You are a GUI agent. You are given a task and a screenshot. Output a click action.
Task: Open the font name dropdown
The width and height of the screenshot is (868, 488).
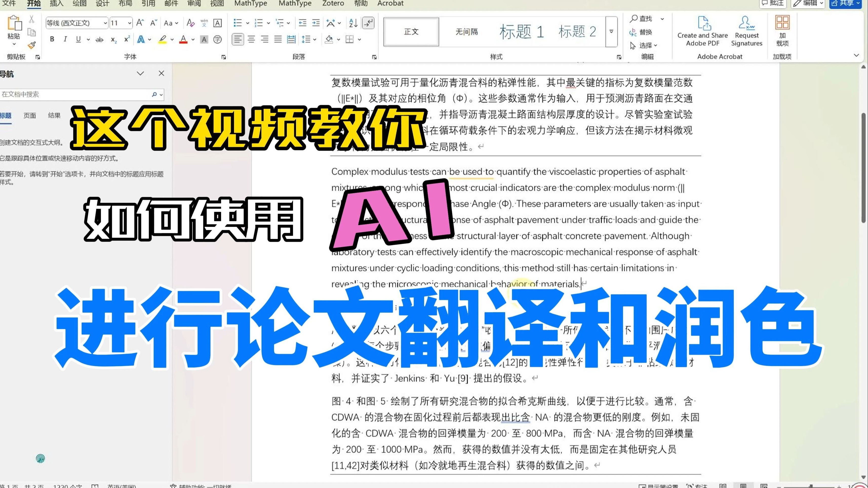[105, 23]
